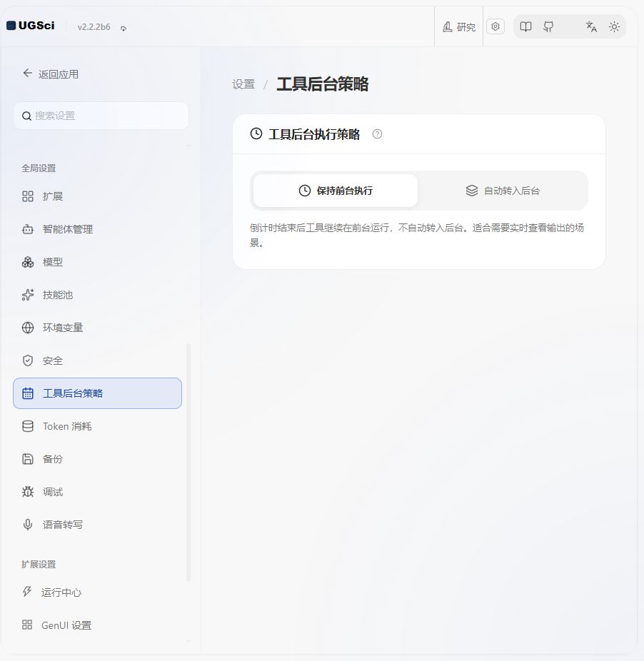Screen dimensions: 644x661
Task: Open 安全 settings
Action: [x=97, y=360]
